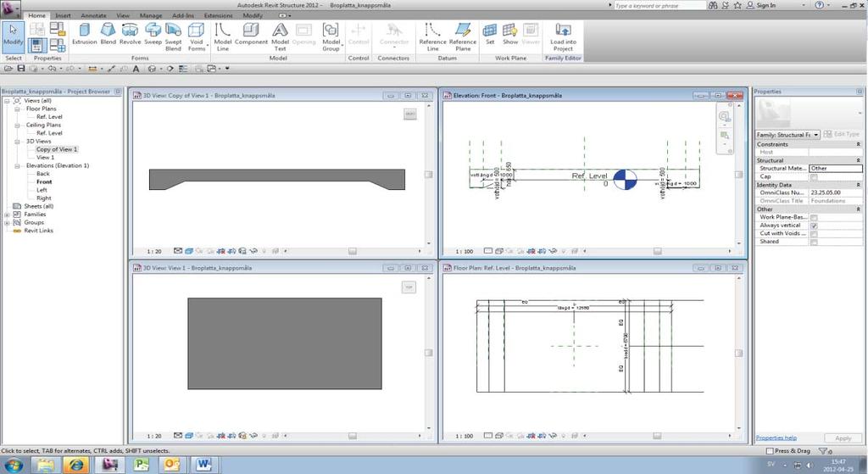Screen dimensions: 868x474
Task: Collapse Elevations (Elevation 1) node
Action: [x=17, y=165]
